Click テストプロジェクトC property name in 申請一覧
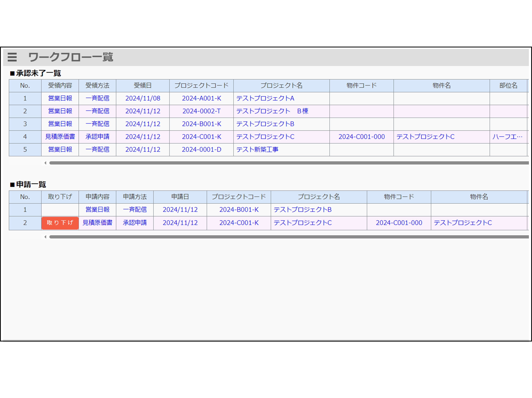 coord(463,223)
